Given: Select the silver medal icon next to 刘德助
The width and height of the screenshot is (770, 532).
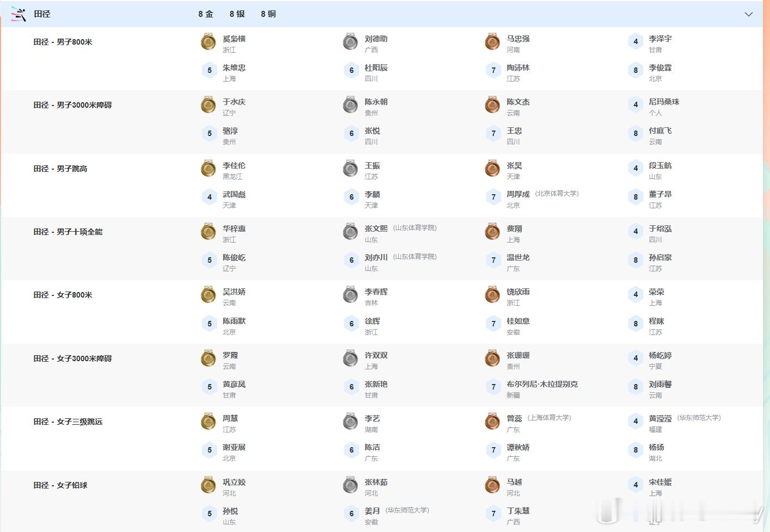Looking at the screenshot, I should click(350, 41).
